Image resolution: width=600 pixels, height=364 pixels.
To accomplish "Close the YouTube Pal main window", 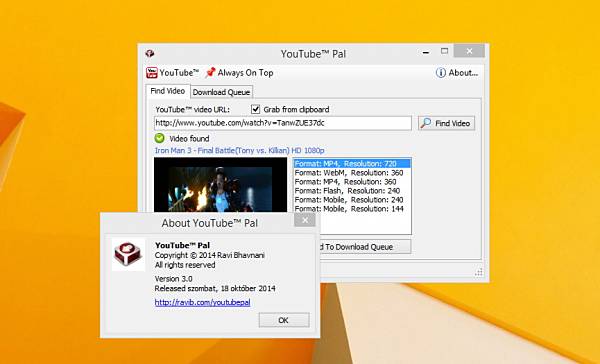I will (x=469, y=51).
